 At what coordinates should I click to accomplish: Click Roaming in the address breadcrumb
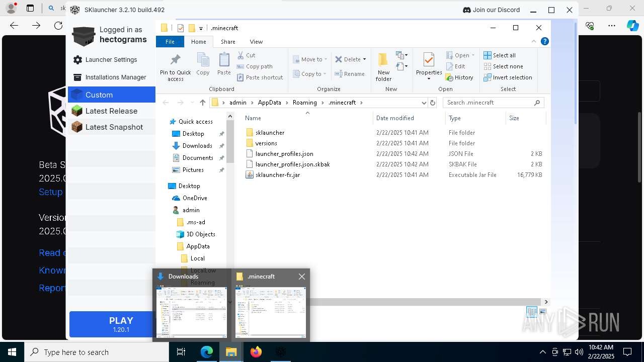coord(305,103)
